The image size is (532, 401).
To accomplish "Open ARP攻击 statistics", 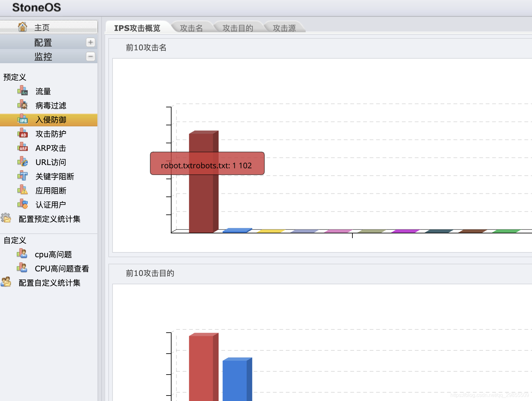I will pos(51,148).
